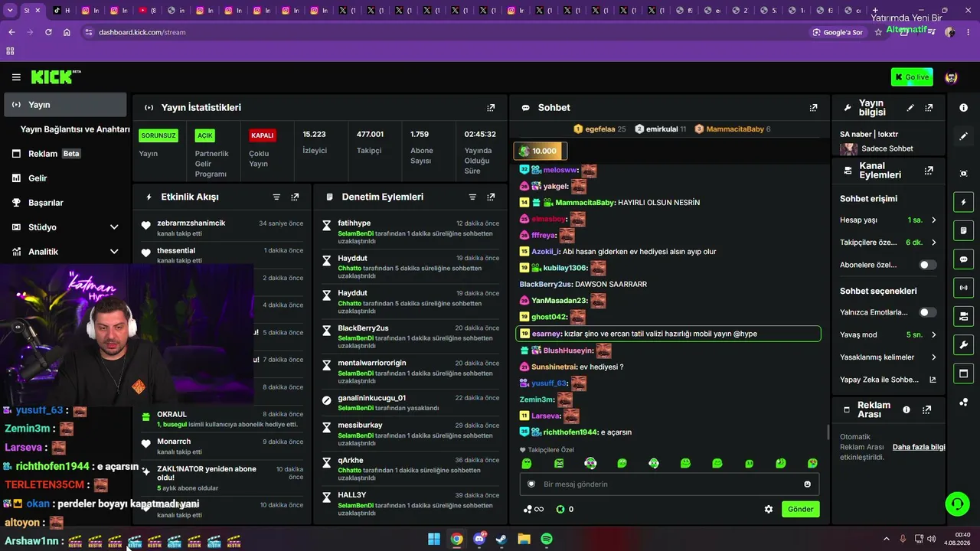Viewport: 980px width, 551px height.
Task: Open the hamburger navigation menu
Action: tap(16, 77)
